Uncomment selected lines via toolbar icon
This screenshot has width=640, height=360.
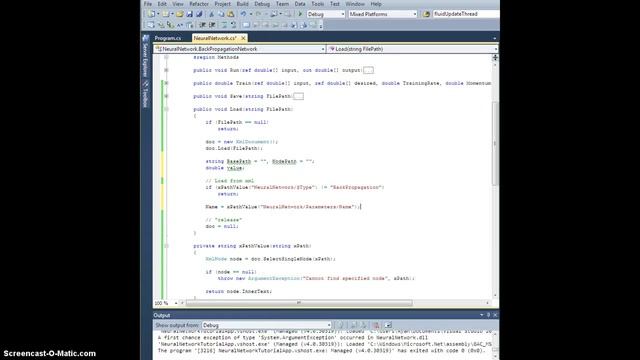(233, 25)
